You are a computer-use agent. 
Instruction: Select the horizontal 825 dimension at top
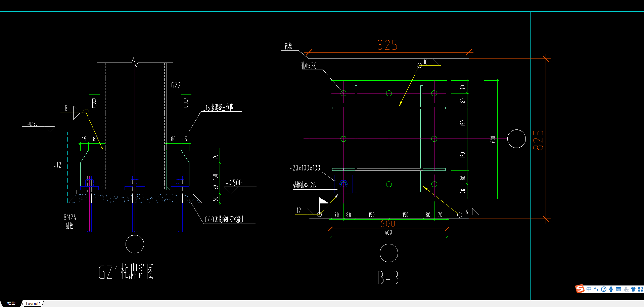(x=387, y=45)
